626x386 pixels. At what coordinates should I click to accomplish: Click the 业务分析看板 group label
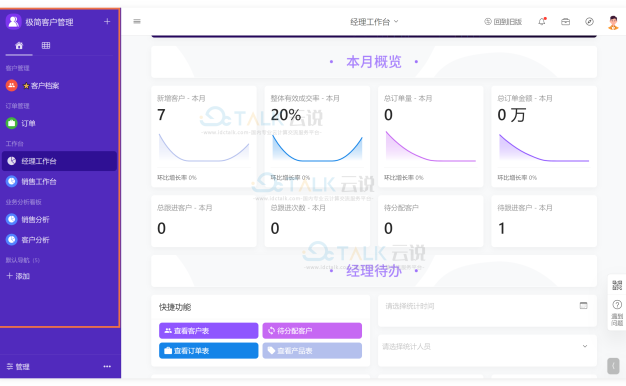pyautogui.click(x=24, y=202)
